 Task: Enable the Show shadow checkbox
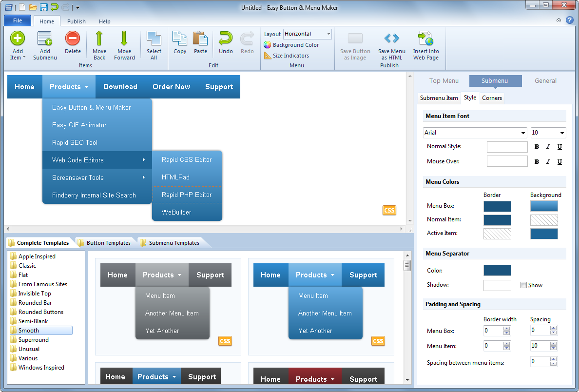523,285
